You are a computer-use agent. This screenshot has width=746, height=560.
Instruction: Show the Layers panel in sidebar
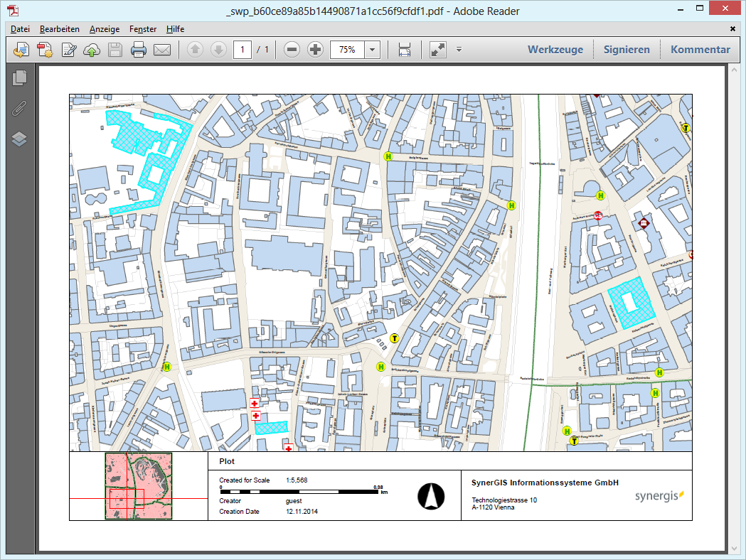[x=20, y=139]
